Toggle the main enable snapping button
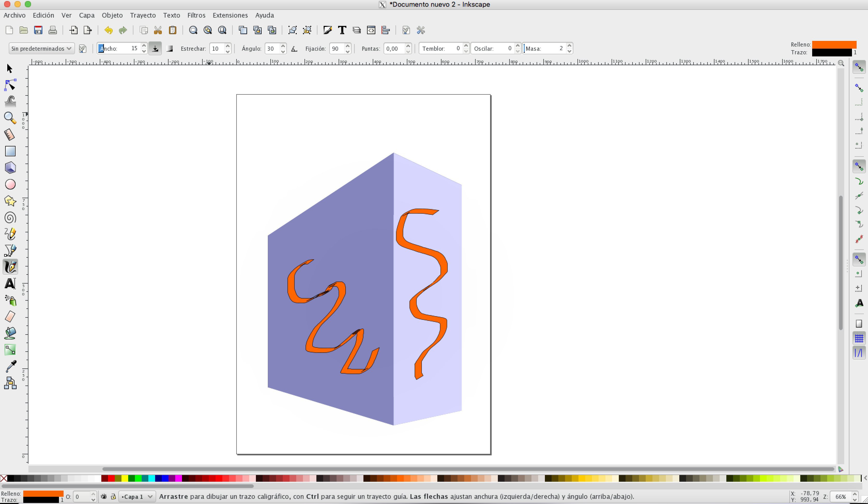 click(x=859, y=67)
